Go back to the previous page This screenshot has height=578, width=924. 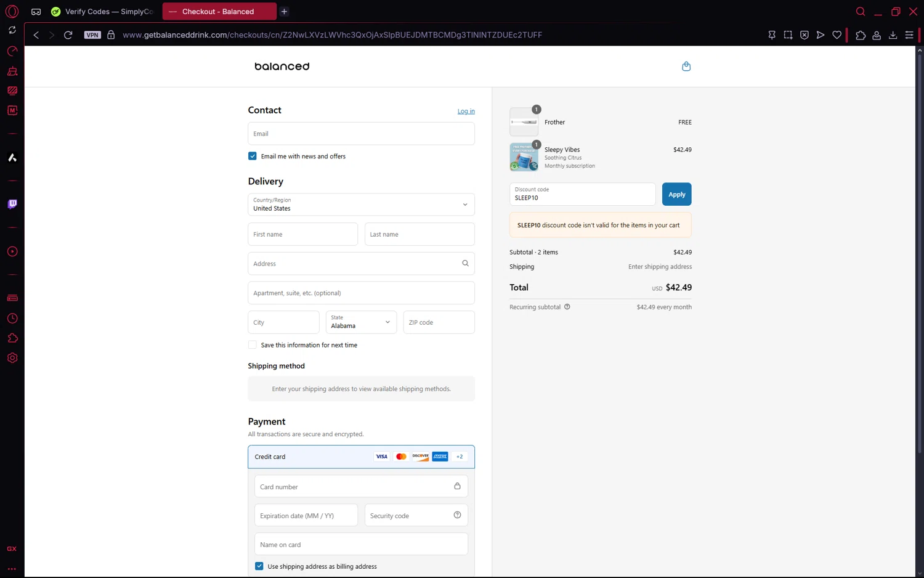(36, 35)
